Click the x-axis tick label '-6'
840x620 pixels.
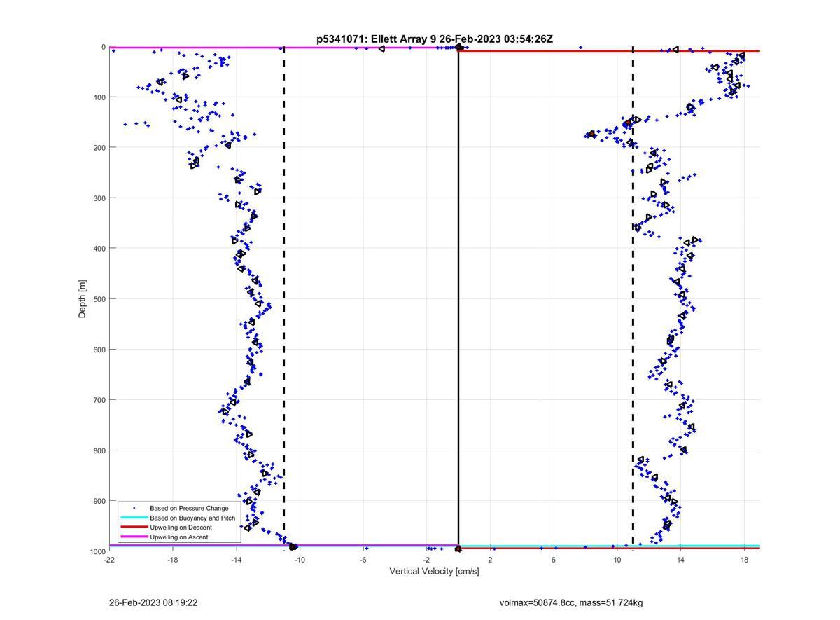(x=363, y=560)
